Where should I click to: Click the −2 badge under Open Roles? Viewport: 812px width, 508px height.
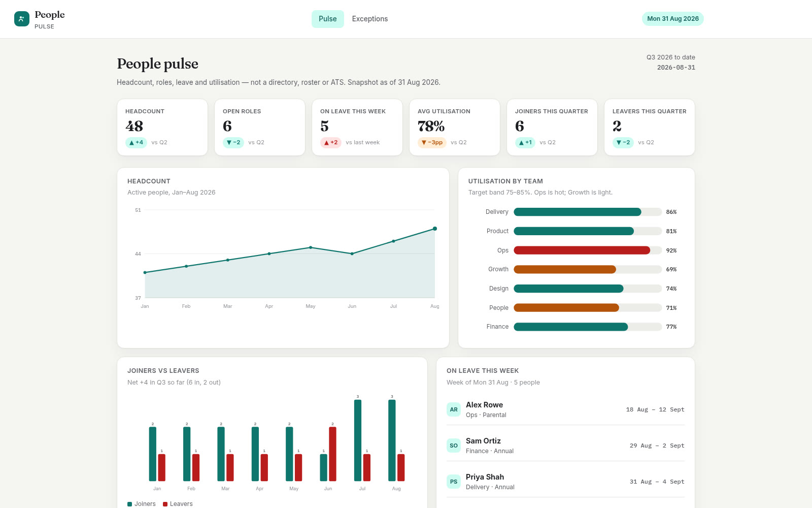233,143
